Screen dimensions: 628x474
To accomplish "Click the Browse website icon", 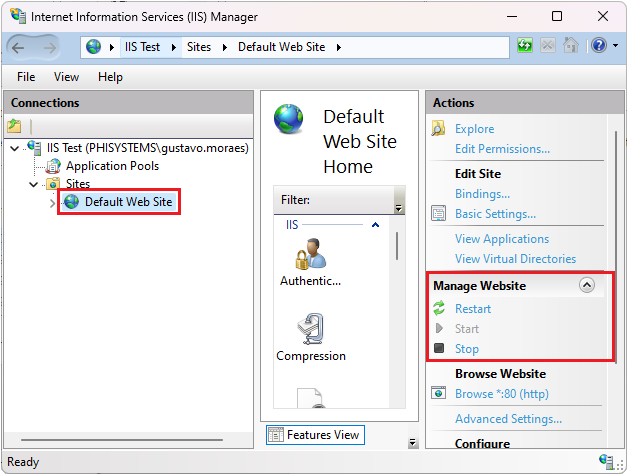I will 438,393.
